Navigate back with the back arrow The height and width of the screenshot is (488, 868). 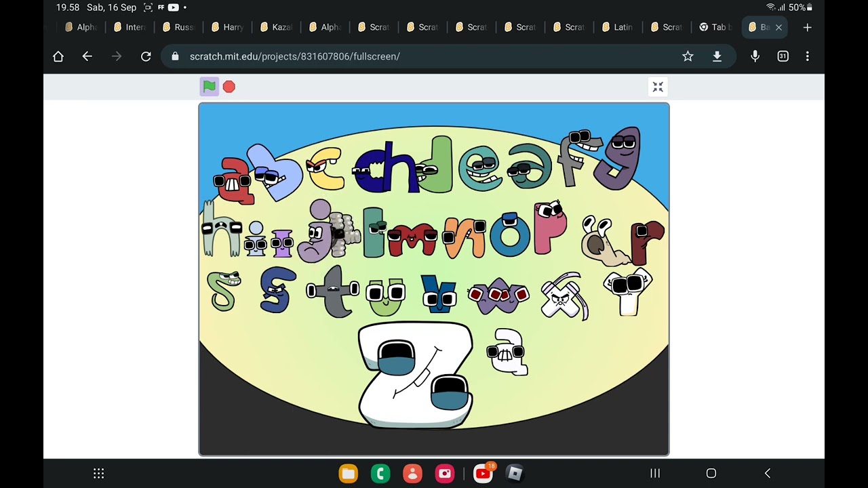click(87, 56)
